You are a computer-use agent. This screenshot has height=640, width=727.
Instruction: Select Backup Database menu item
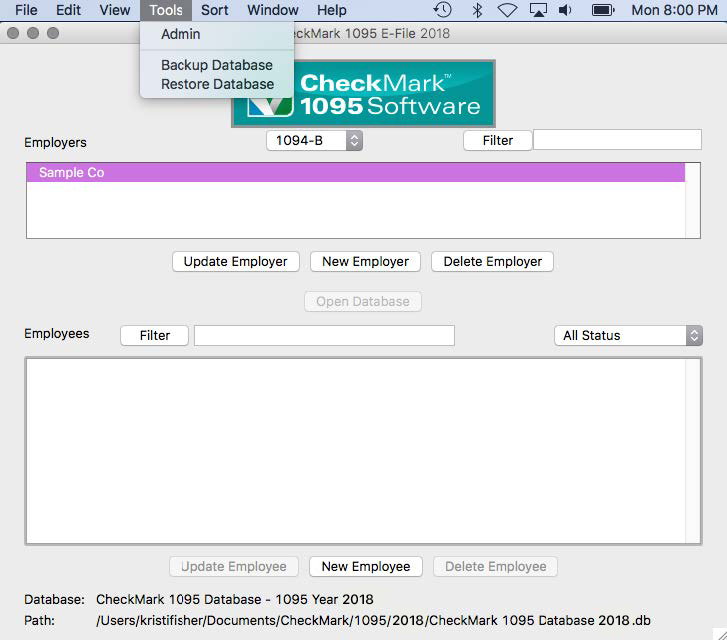pyautogui.click(x=217, y=65)
